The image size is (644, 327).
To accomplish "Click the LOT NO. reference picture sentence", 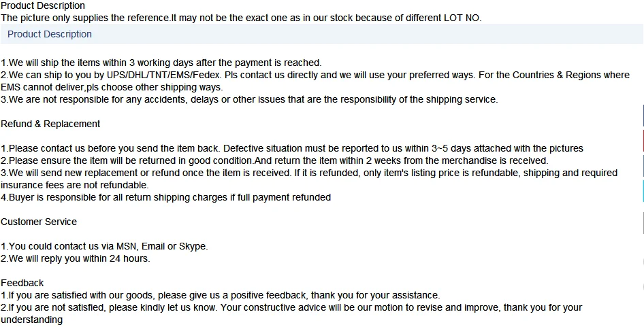I will 241,18.
